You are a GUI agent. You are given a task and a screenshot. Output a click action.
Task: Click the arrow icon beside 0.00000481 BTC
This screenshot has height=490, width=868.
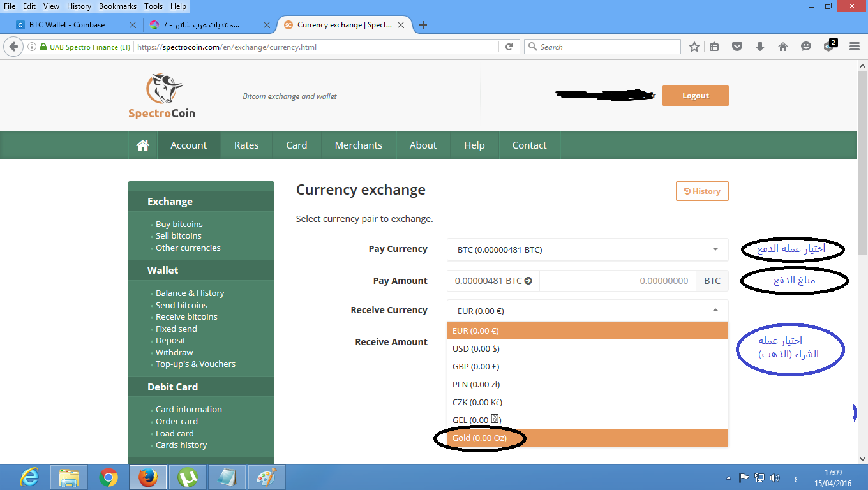pyautogui.click(x=528, y=281)
